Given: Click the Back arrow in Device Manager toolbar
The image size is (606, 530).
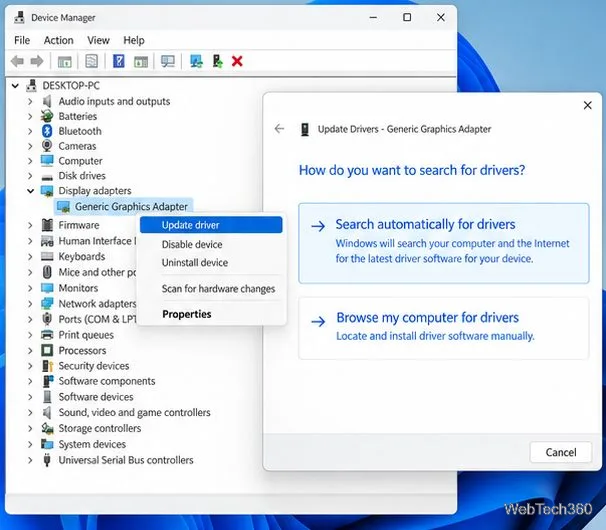Looking at the screenshot, I should [17, 61].
